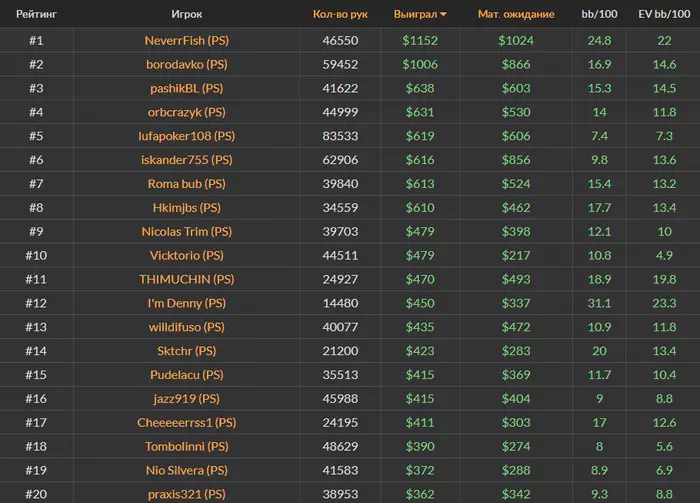
Task: Sort table by Кол-во рук column
Action: pyautogui.click(x=340, y=15)
